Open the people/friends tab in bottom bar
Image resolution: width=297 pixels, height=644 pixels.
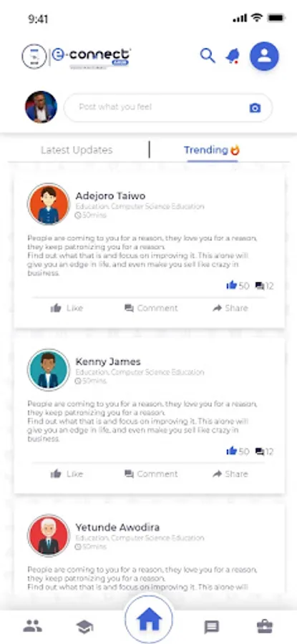[x=32, y=626]
